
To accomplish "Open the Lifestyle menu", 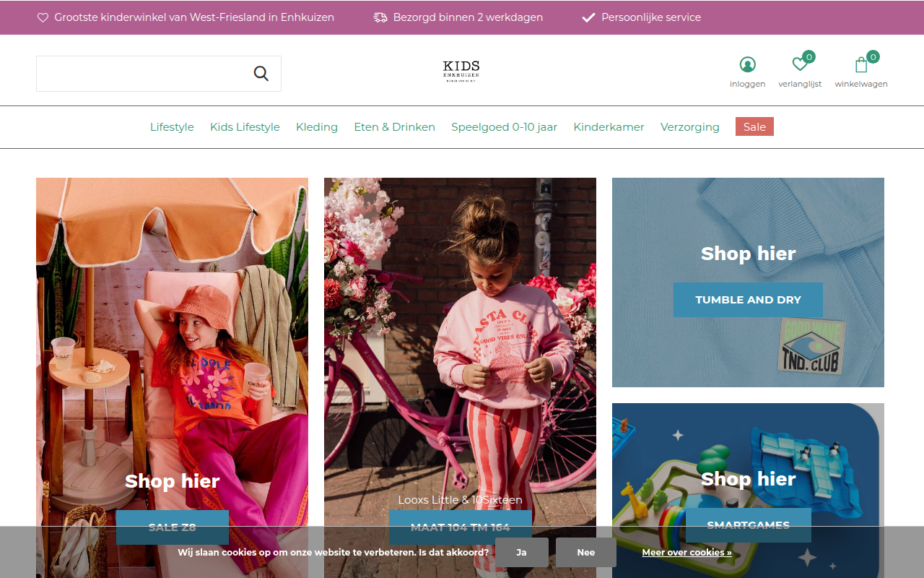I will pyautogui.click(x=172, y=127).
